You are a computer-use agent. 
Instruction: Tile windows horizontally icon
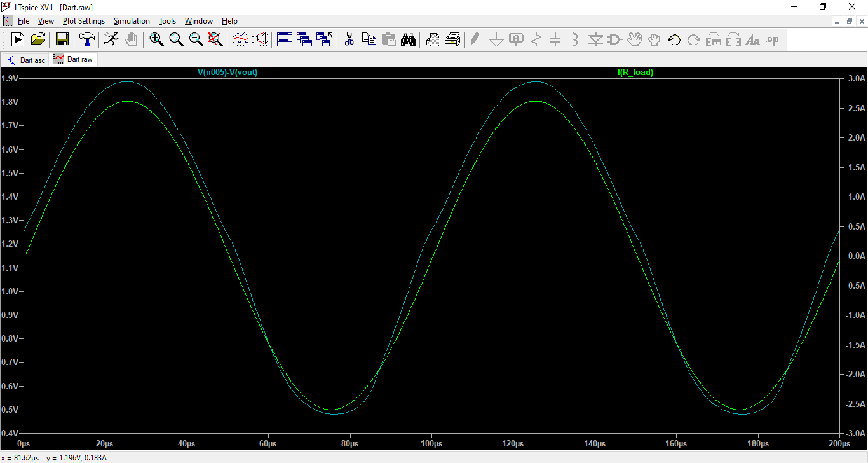(285, 39)
